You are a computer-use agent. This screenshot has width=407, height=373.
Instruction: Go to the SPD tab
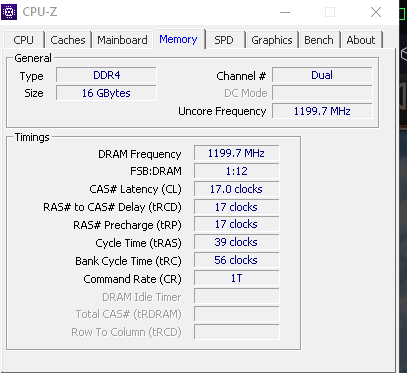click(224, 40)
